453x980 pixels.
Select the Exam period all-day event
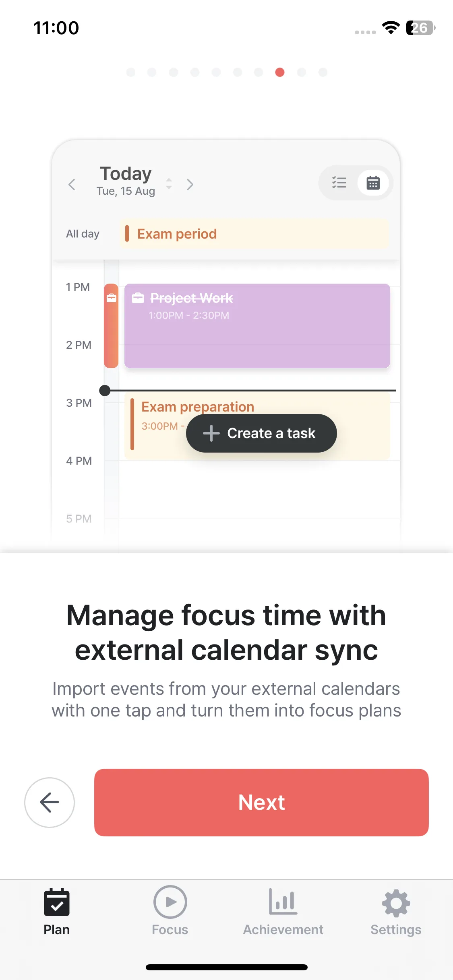(254, 234)
